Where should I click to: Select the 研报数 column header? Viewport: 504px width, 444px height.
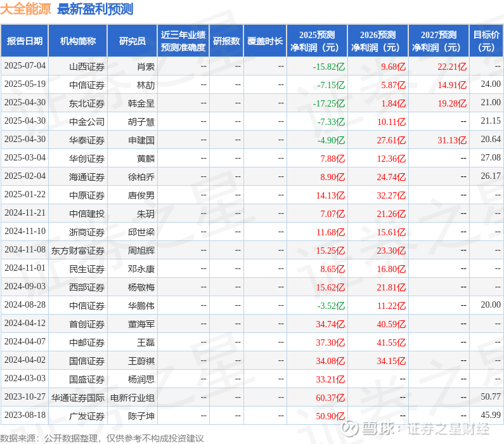[226, 41]
